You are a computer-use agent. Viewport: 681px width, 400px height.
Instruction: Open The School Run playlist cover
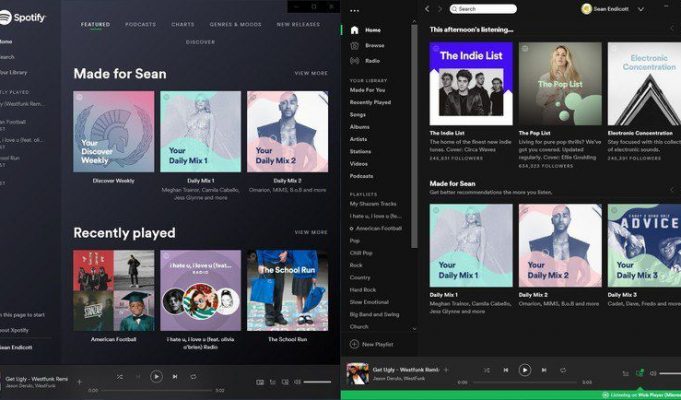click(x=288, y=290)
